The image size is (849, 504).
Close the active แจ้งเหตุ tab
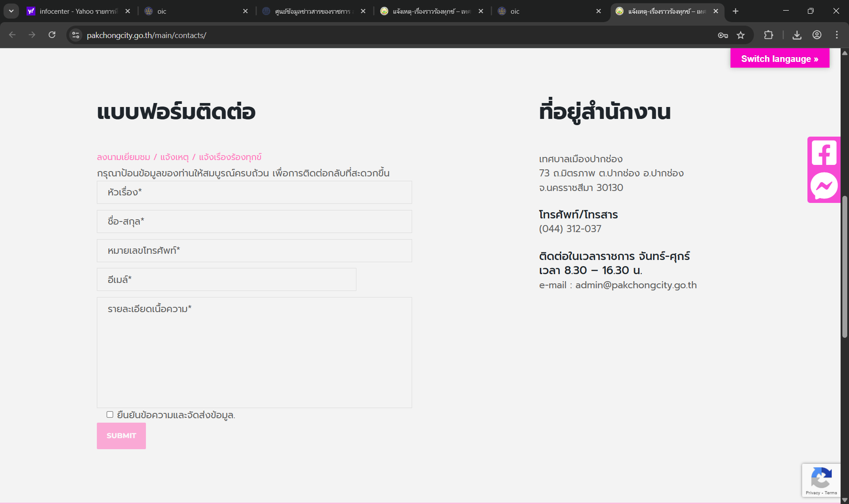coord(715,11)
